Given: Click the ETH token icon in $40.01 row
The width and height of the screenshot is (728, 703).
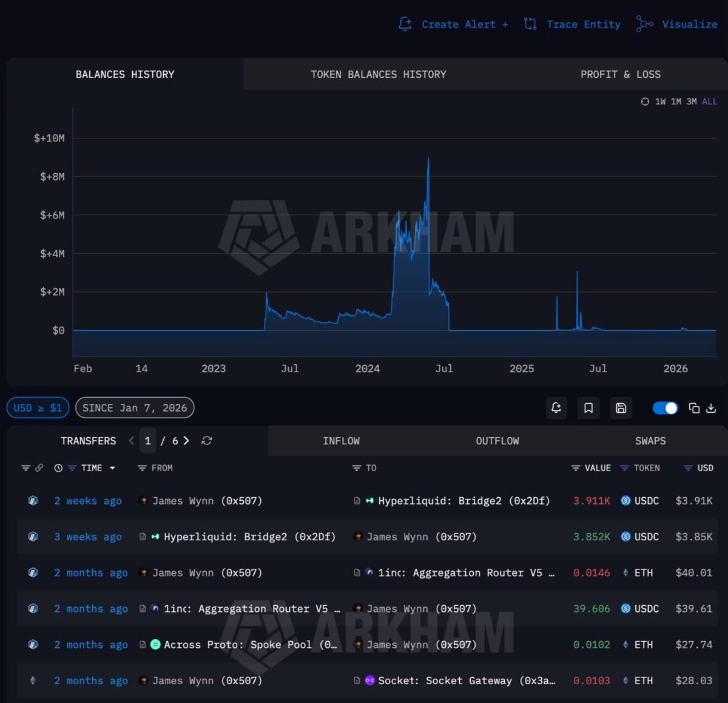Looking at the screenshot, I should point(625,572).
